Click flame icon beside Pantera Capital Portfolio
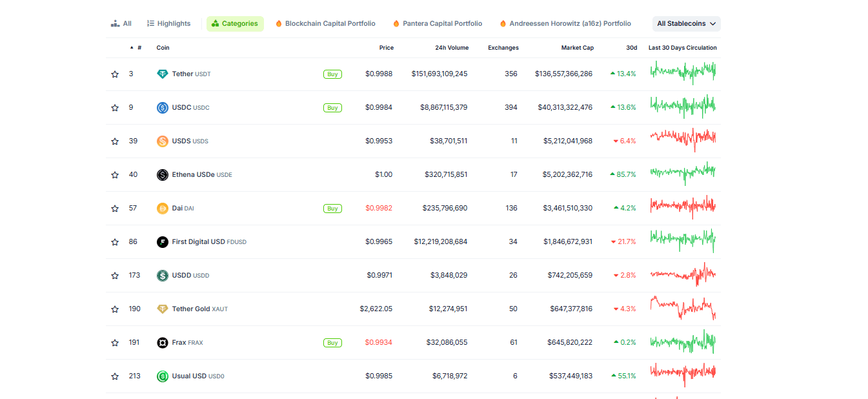Screen dimensions: 868x399 point(396,24)
